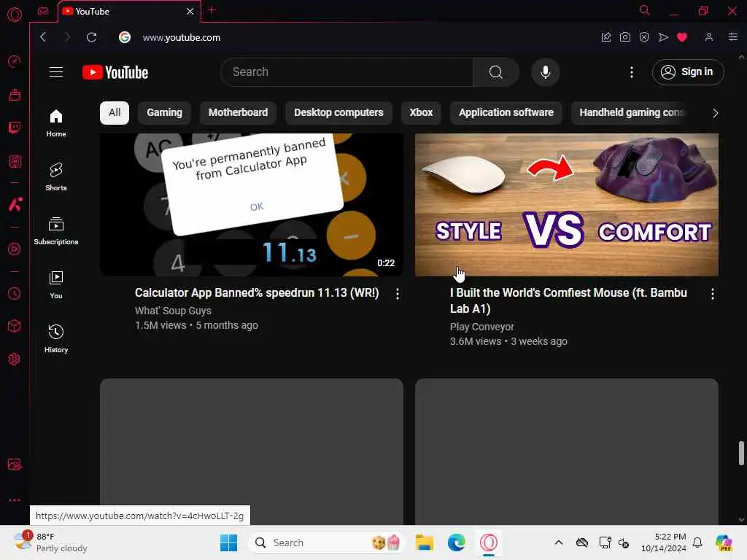
Task: Open sidebar History clock icon
Action: click(x=15, y=293)
